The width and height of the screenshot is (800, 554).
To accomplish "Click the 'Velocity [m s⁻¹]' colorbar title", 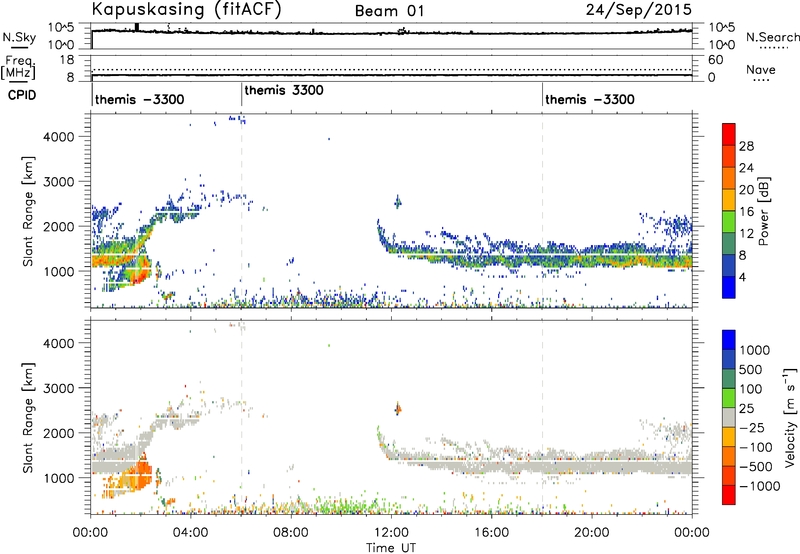I will 790,417.
